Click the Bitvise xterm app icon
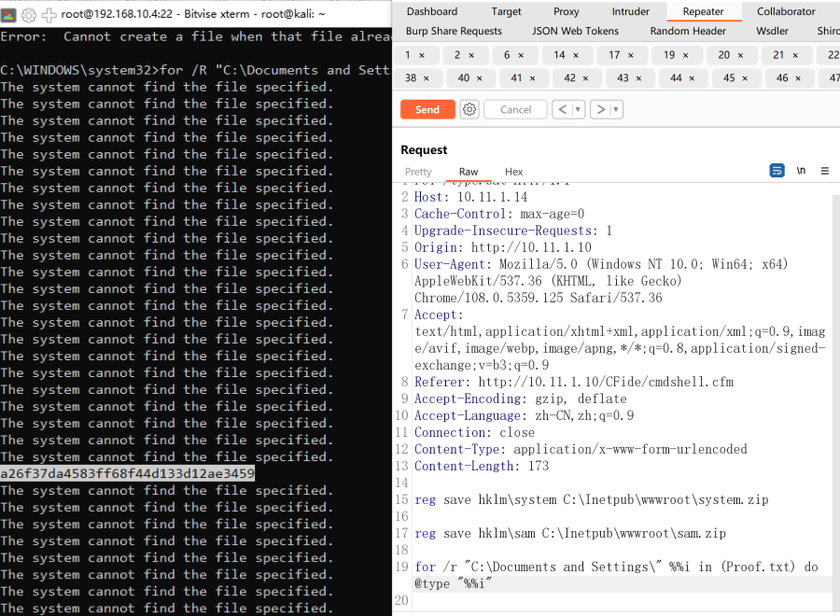 pos(8,15)
